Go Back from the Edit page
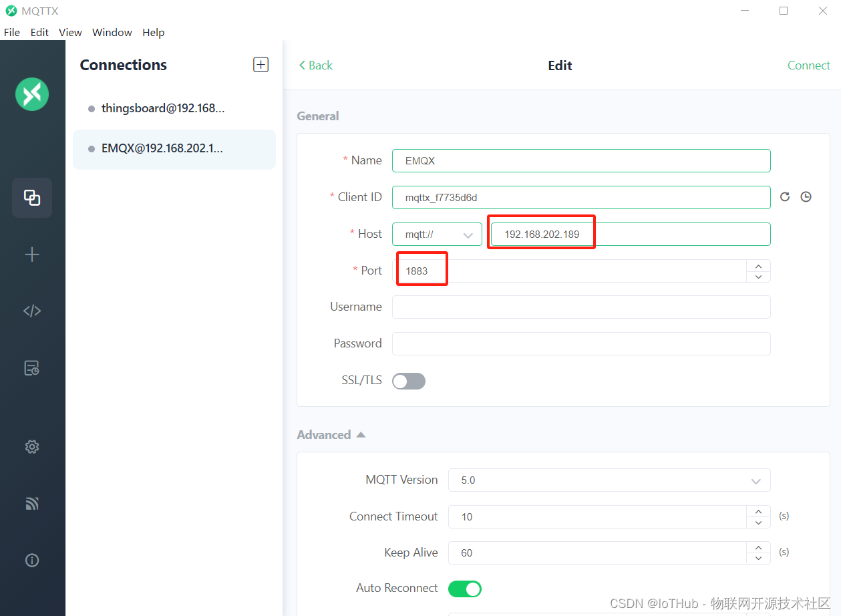The height and width of the screenshot is (616, 841). [315, 65]
